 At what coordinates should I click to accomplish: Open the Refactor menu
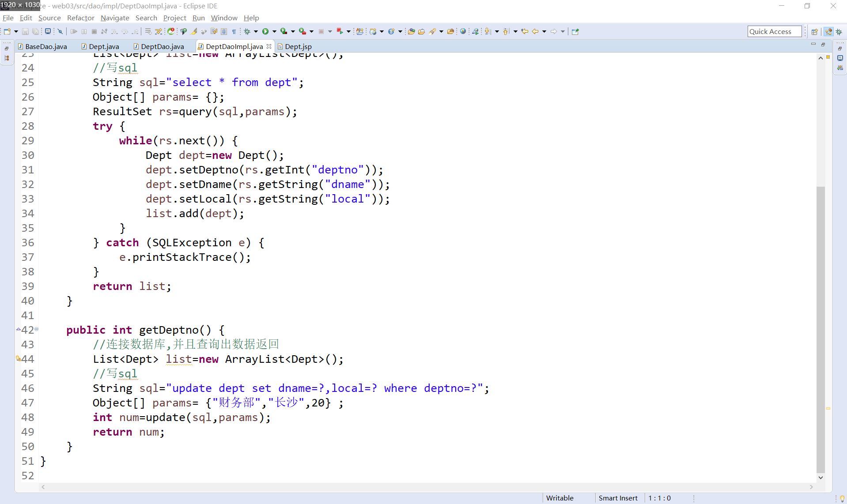coord(81,18)
